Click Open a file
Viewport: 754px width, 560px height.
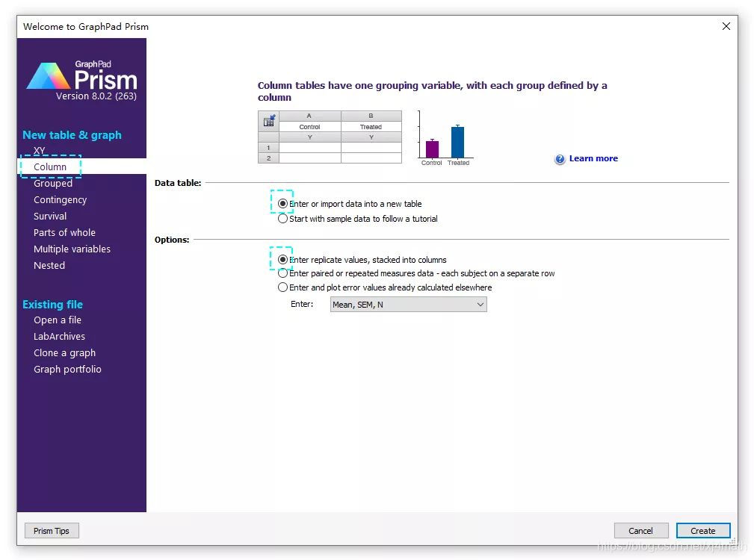pyautogui.click(x=58, y=320)
